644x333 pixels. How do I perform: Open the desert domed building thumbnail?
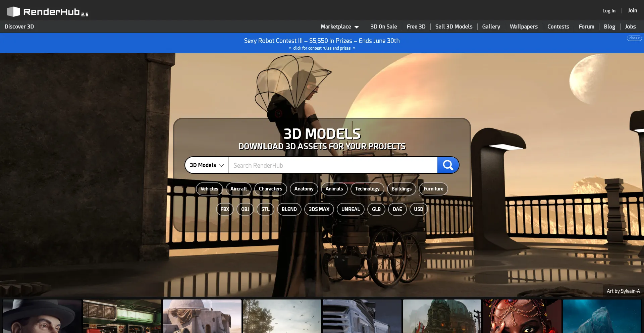[202, 316]
